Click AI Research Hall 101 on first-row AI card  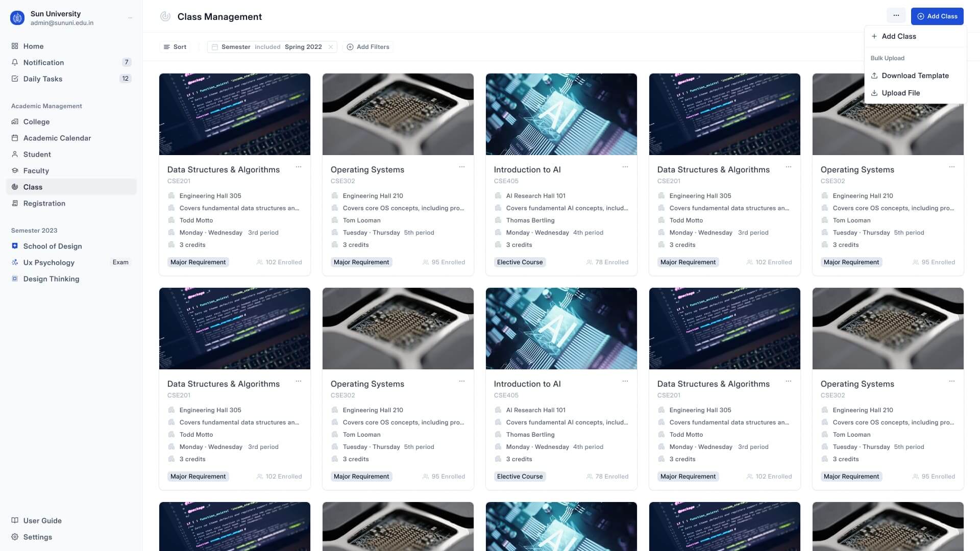536,196
